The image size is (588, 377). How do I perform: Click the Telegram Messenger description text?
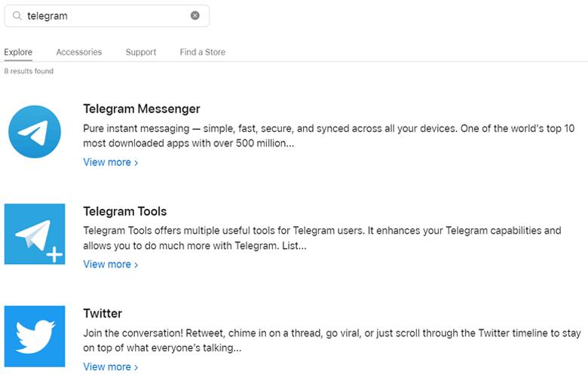pos(329,136)
